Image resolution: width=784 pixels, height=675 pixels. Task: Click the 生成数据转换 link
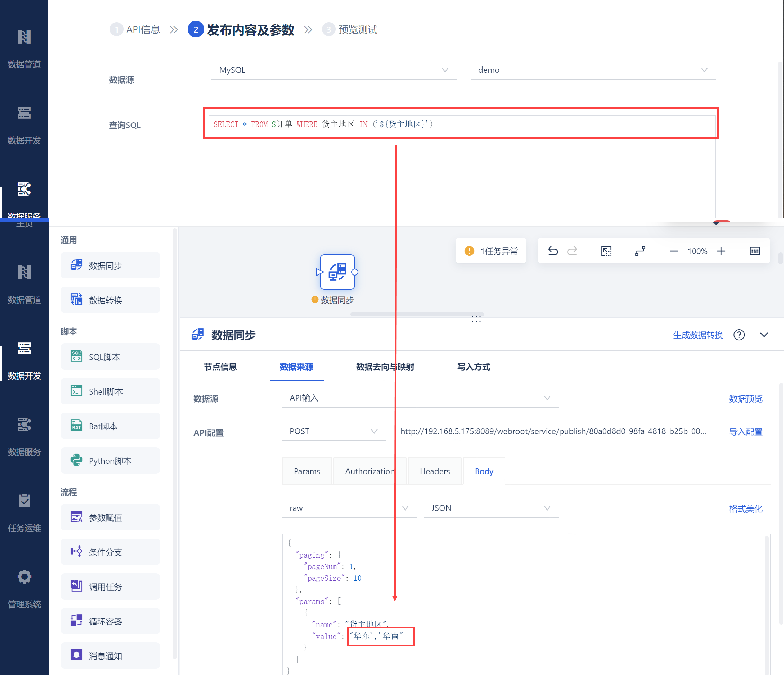click(698, 335)
